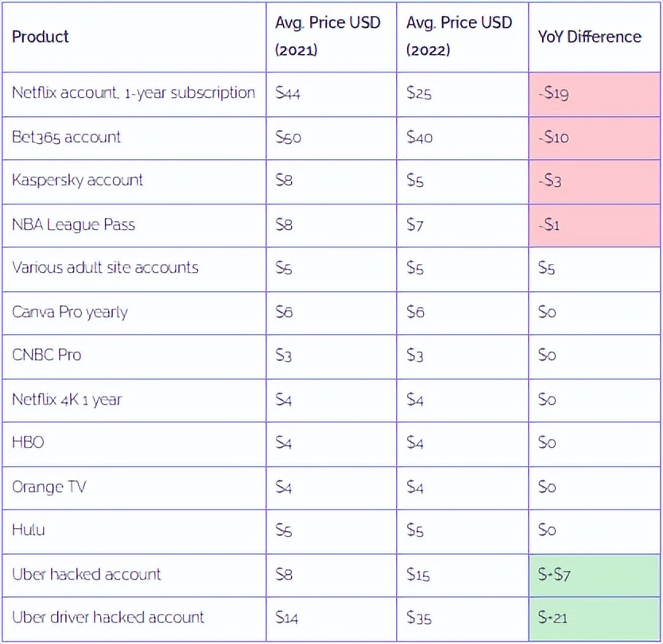Image resolution: width=663 pixels, height=644 pixels.
Task: Click the Canva Pro yearly cell
Action: click(70, 312)
